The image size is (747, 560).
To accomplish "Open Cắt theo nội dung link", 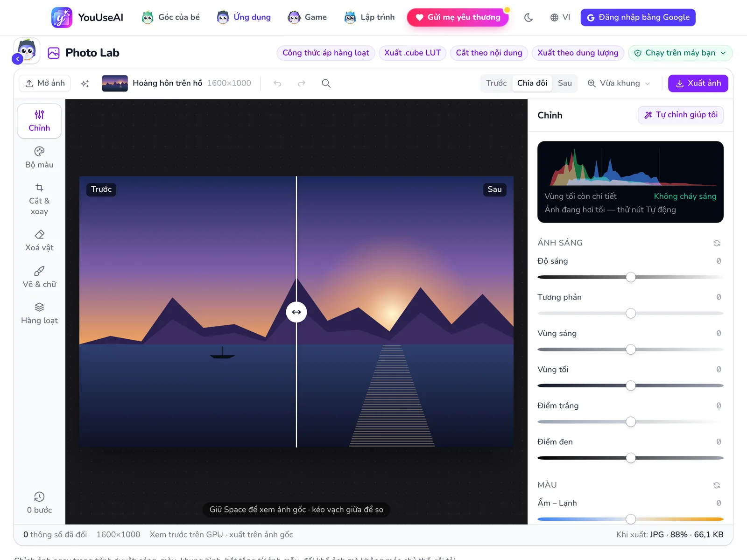I will click(x=489, y=53).
